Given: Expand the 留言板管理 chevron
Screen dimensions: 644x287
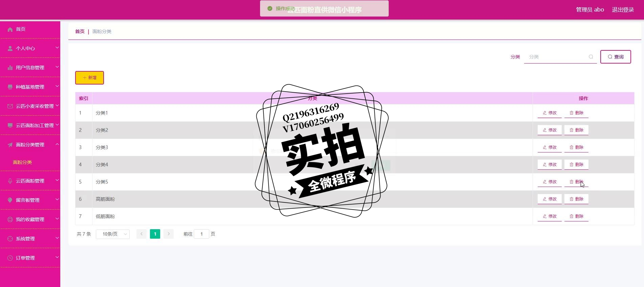Looking at the screenshot, I should (x=57, y=199).
